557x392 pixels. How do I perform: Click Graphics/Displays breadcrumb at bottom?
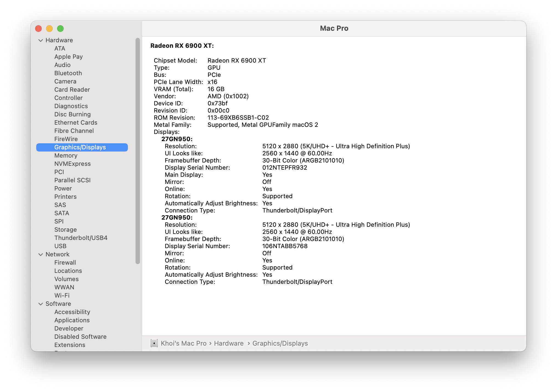coord(280,343)
